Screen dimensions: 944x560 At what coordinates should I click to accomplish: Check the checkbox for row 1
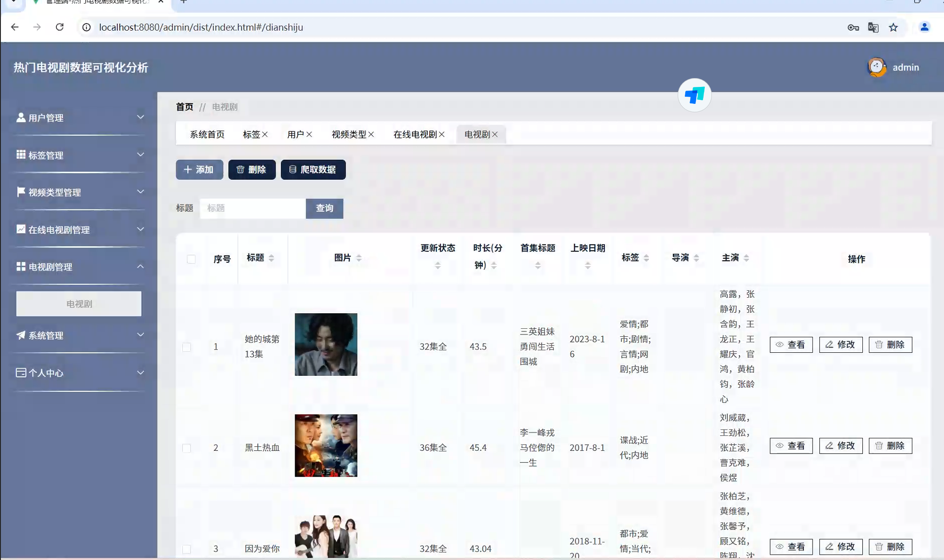(x=186, y=347)
